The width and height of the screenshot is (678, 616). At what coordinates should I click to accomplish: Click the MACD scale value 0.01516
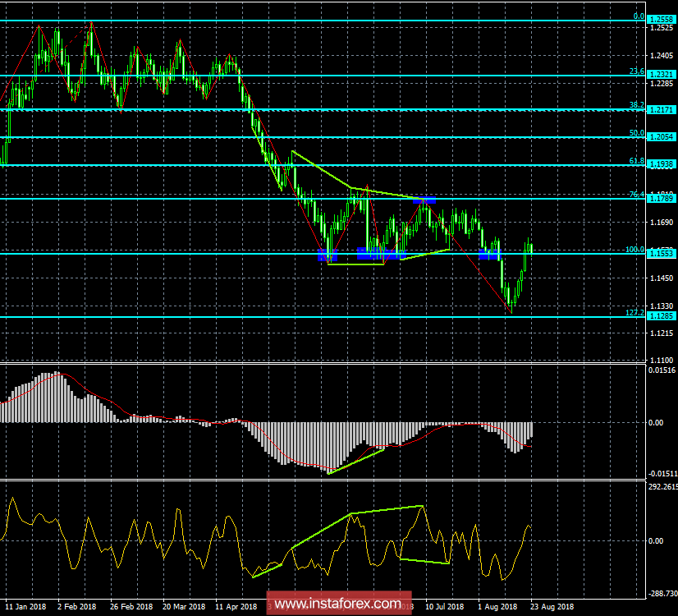(x=662, y=370)
